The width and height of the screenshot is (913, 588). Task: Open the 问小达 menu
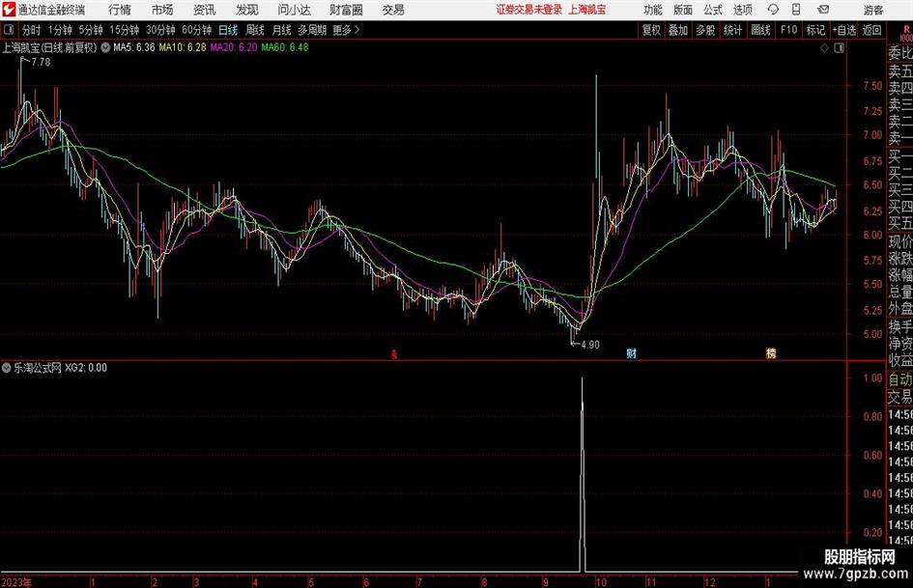click(x=294, y=10)
